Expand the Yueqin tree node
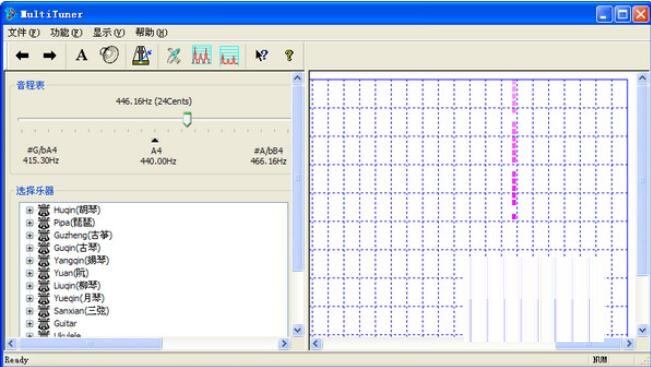 (x=29, y=298)
